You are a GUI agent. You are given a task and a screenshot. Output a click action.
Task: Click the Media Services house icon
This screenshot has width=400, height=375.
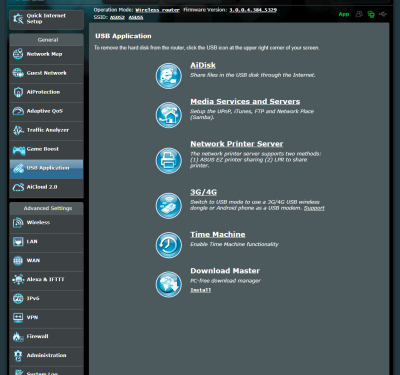click(169, 115)
